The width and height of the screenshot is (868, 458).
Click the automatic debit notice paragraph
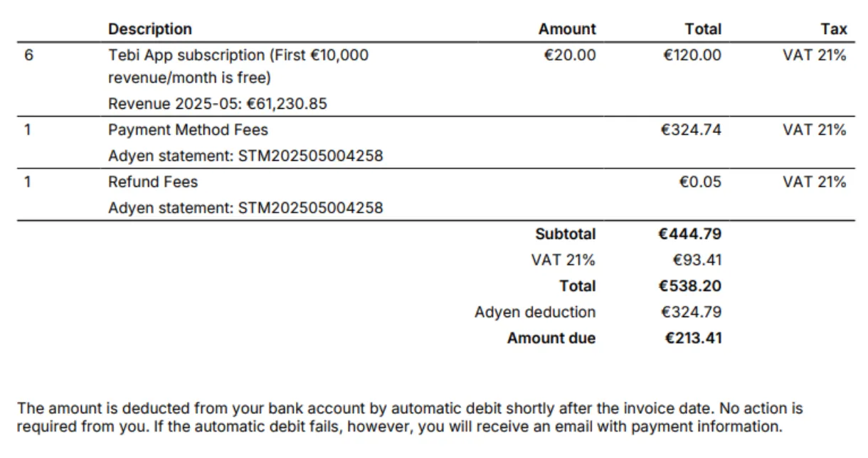410,418
